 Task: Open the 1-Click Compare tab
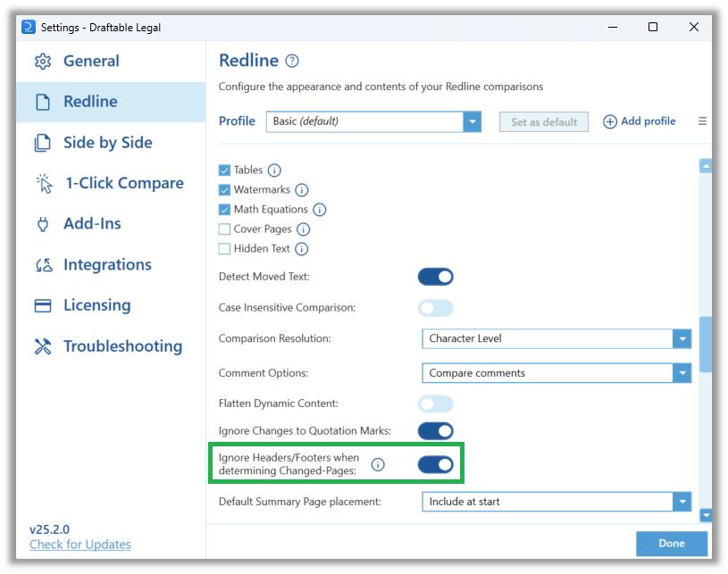[111, 183]
